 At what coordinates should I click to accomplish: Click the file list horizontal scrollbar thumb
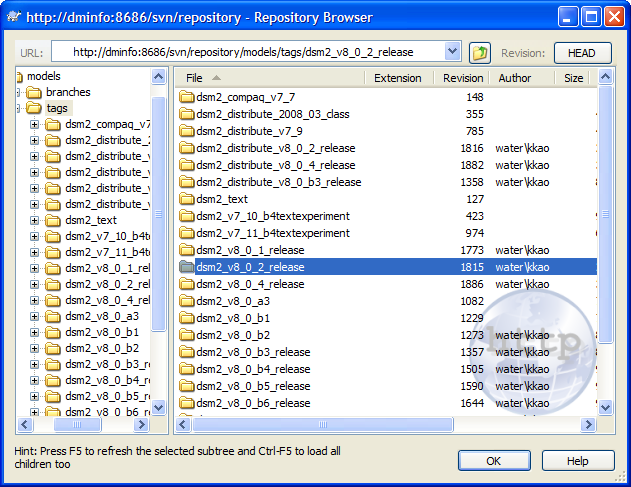coord(323,424)
